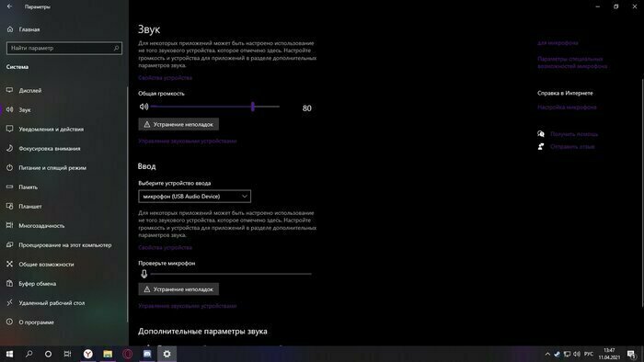Image resolution: width=644 pixels, height=362 pixels.
Task: Switch input language via РУС indicator
Action: tap(589, 354)
